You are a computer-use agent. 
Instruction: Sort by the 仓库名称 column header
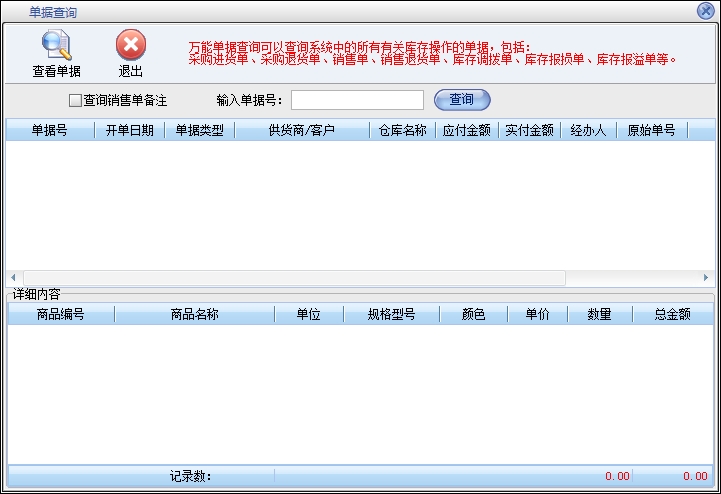(402, 130)
